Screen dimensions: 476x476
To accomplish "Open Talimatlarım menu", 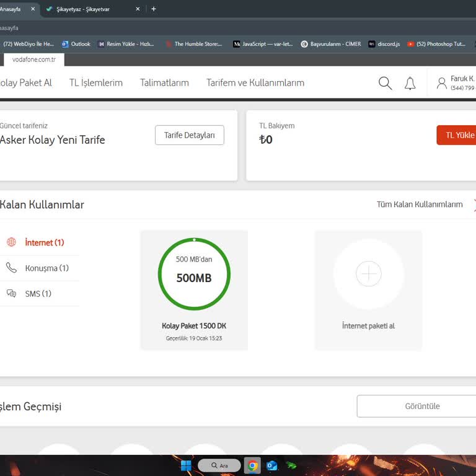I will click(164, 82).
